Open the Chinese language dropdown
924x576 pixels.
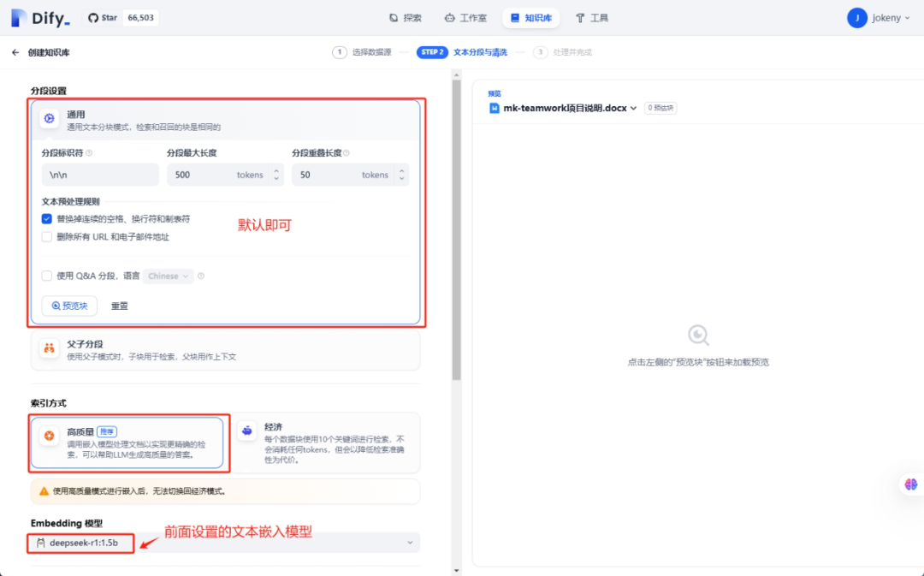[168, 276]
